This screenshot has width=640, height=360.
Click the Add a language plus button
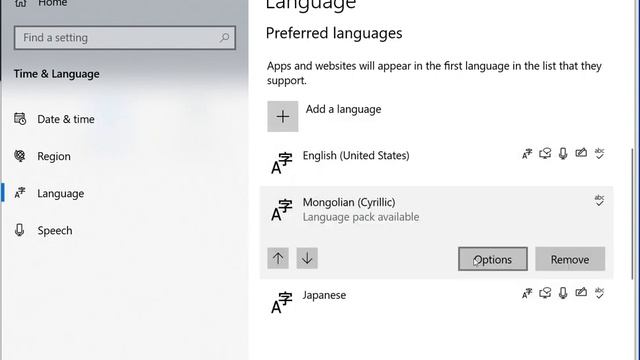click(x=282, y=116)
